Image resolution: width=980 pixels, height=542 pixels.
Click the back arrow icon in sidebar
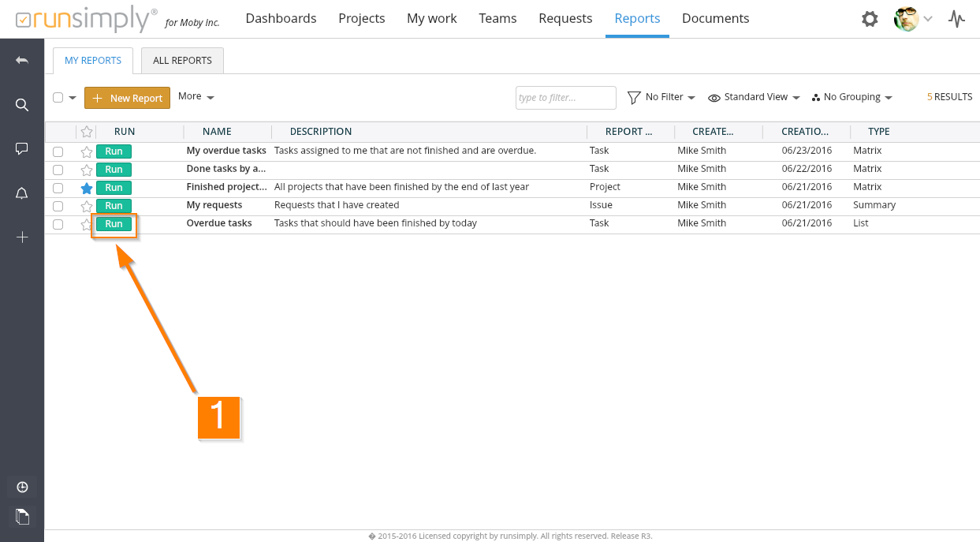point(22,61)
